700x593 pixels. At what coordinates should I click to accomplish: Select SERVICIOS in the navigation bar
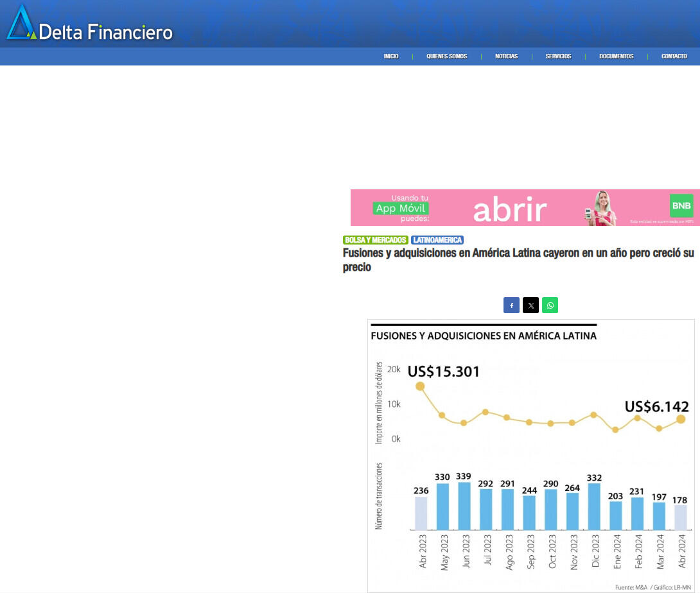pyautogui.click(x=558, y=56)
